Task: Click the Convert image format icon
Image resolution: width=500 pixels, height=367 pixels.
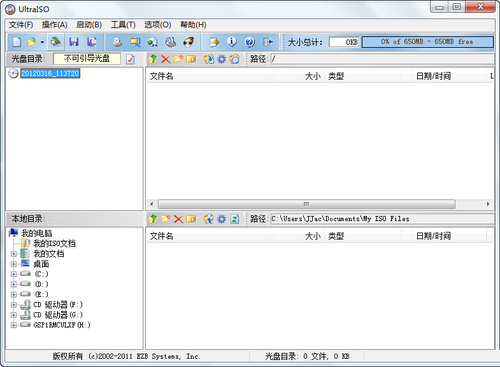Action: click(x=135, y=42)
